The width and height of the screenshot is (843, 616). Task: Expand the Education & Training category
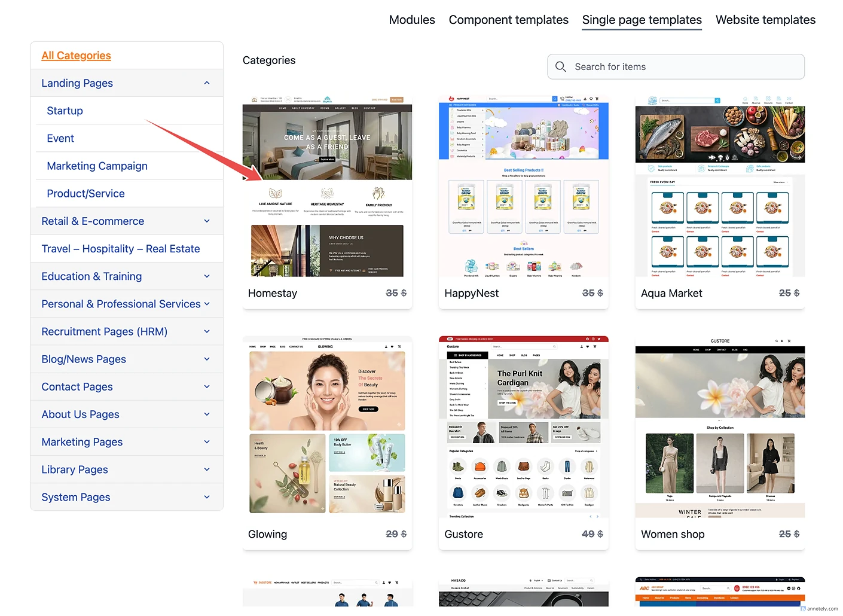(x=207, y=276)
